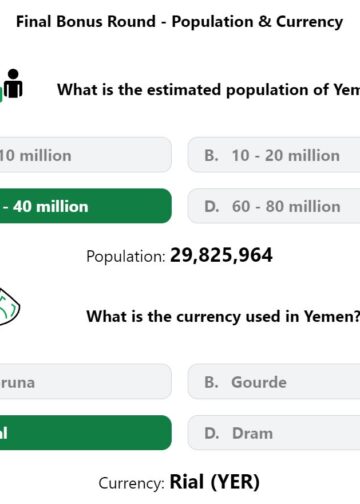The image size is (360, 504).
Task: Click the 'B.' letter beside Gourde
Action: [x=211, y=382]
